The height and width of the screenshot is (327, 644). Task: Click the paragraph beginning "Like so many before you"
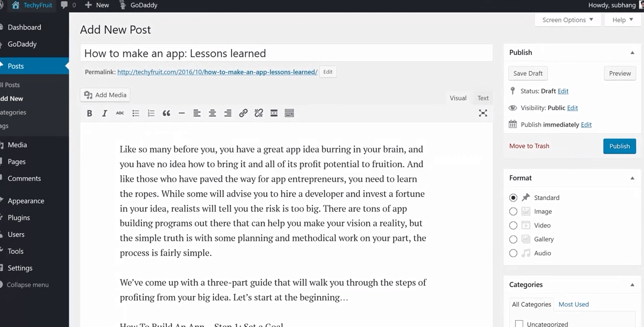pyautogui.click(x=273, y=201)
